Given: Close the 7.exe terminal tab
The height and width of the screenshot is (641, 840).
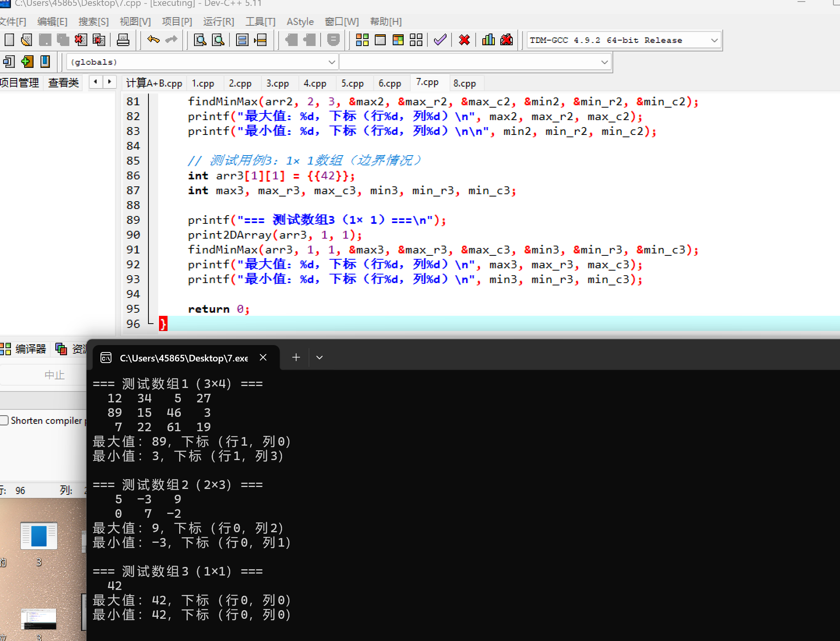Looking at the screenshot, I should pos(263,358).
